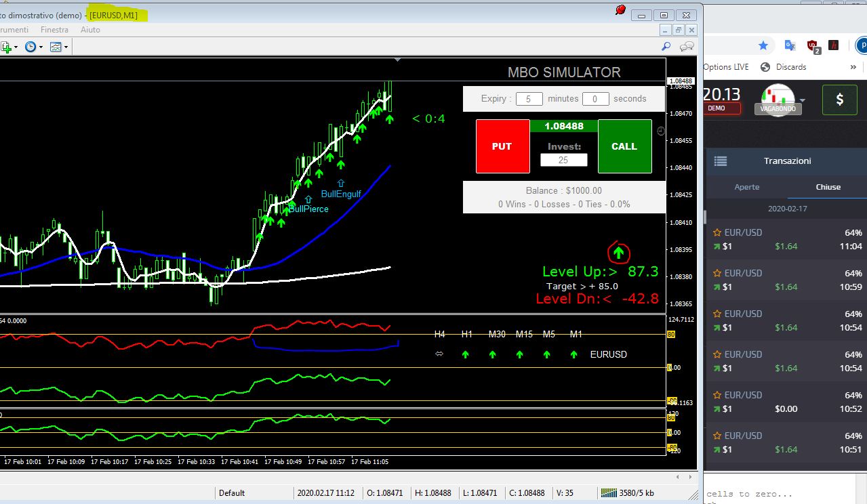Click the red 'h' extension icon
Image resolution: width=867 pixels, height=504 pixels.
point(834,45)
